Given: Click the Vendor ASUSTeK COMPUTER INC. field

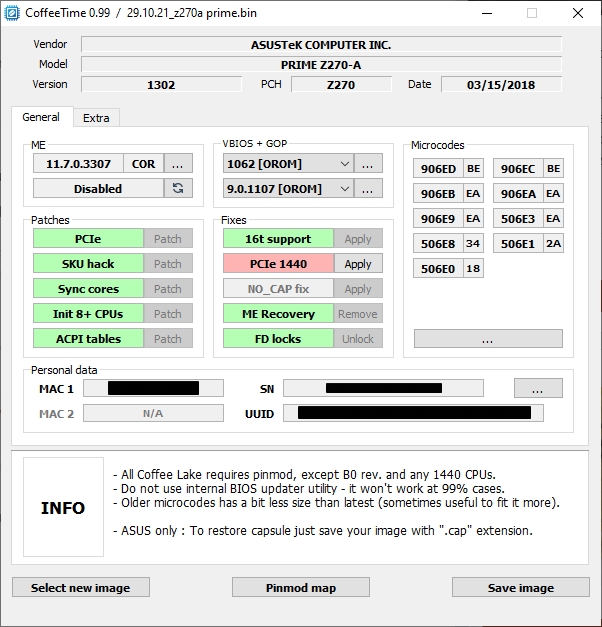Looking at the screenshot, I should tap(321, 44).
